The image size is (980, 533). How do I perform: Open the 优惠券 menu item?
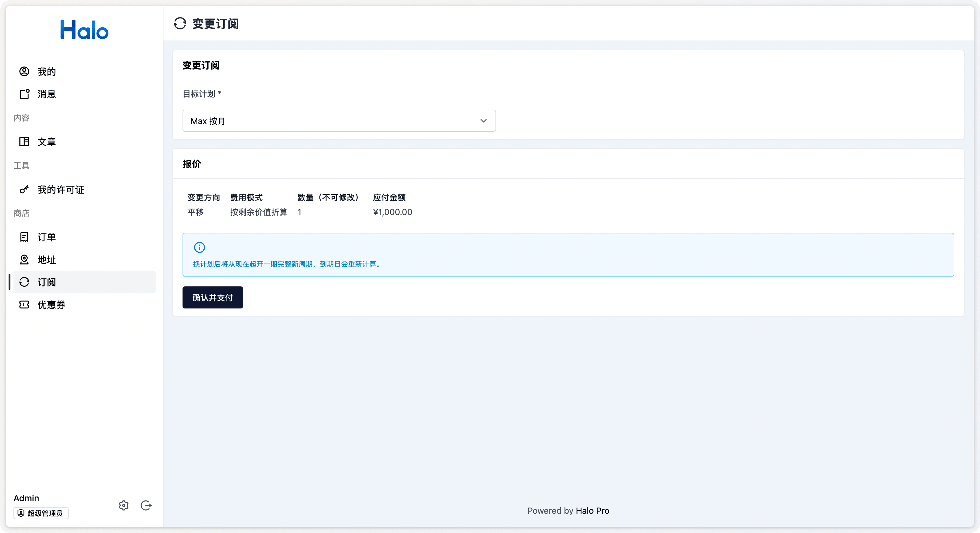click(x=85, y=305)
